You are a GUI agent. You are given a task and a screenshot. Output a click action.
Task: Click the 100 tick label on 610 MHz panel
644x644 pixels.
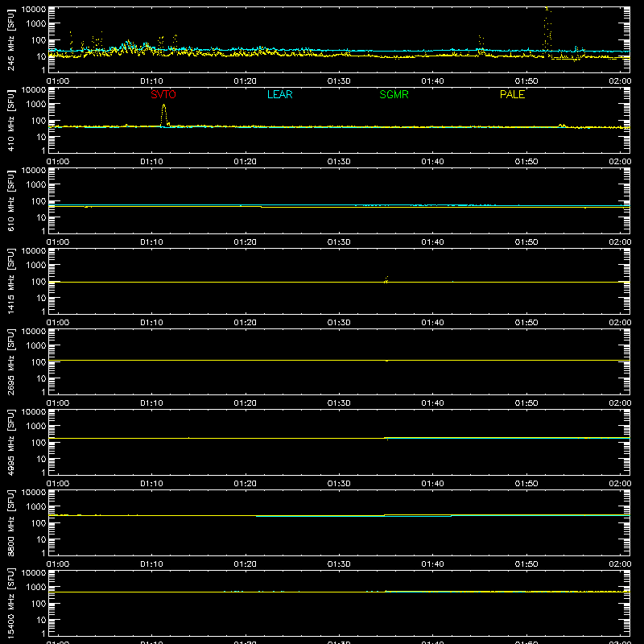tap(39, 201)
